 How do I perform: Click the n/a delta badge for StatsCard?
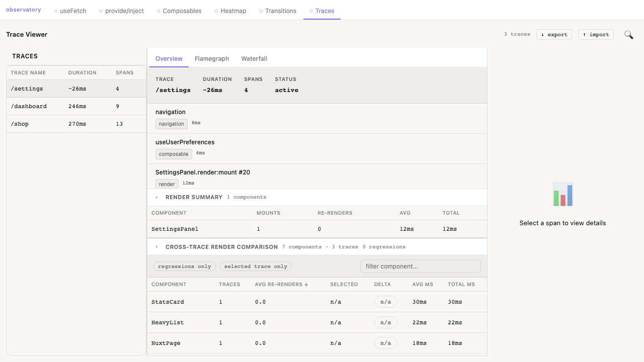click(386, 302)
